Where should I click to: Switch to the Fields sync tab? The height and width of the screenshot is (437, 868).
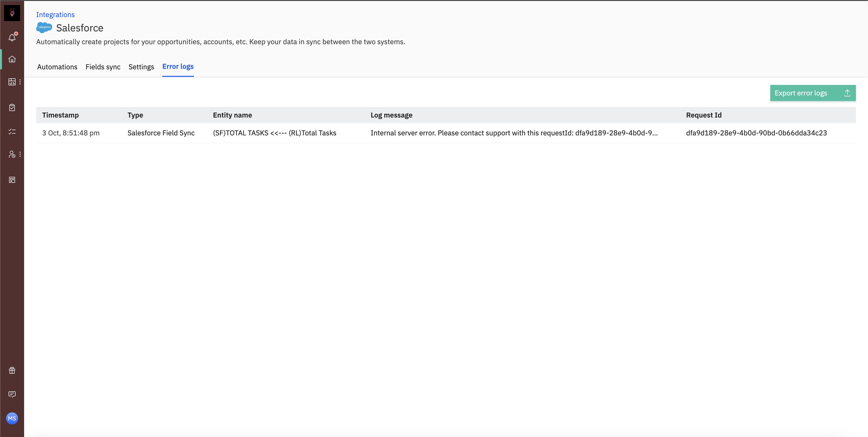tap(103, 67)
